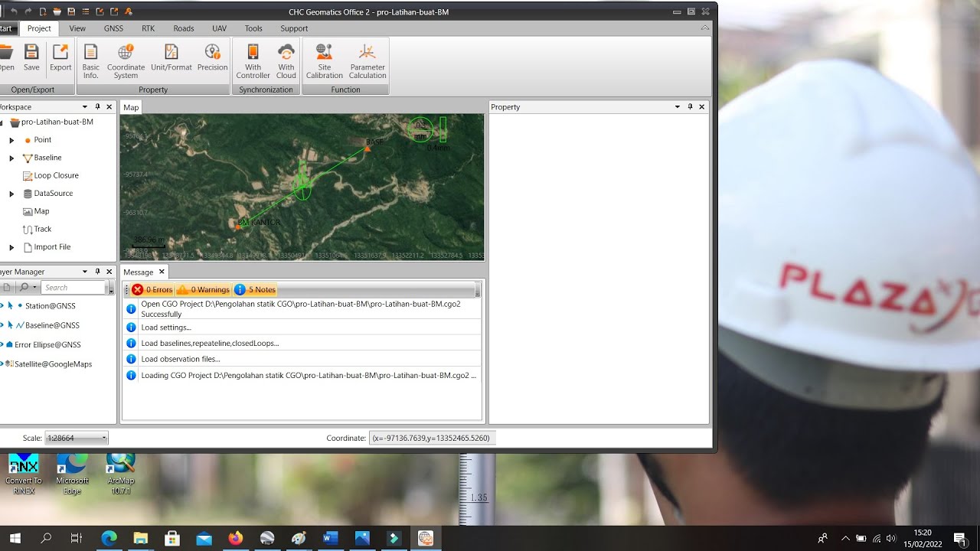Select Satellite@GoogleMaps layer
The width and height of the screenshot is (980, 551).
(53, 364)
